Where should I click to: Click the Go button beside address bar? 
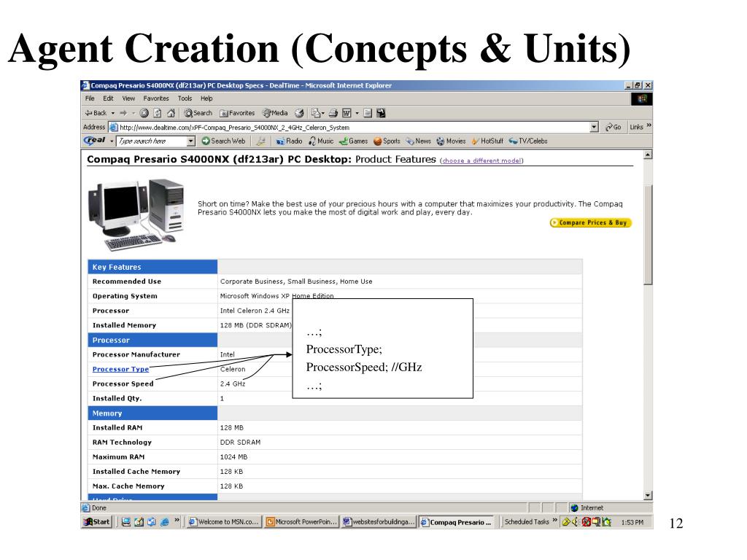(x=613, y=127)
